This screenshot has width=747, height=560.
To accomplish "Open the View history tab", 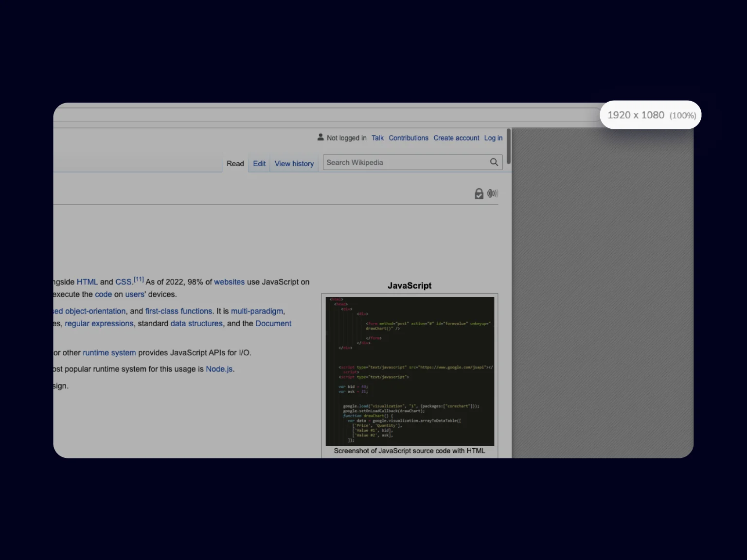I will (x=294, y=163).
